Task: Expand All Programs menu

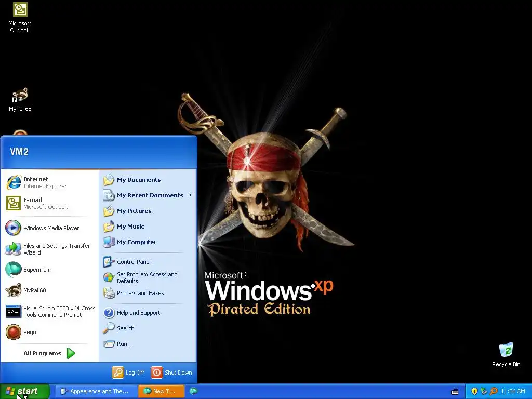Action: (x=49, y=353)
